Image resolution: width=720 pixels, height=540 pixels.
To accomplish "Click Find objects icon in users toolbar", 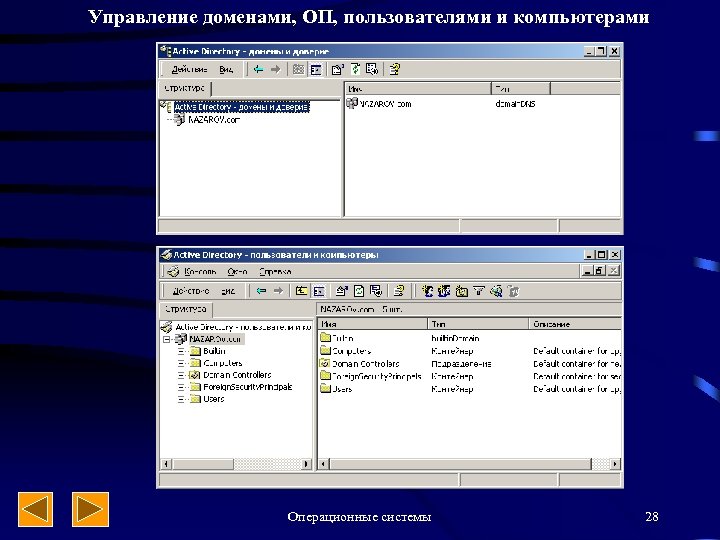I will coord(496,291).
